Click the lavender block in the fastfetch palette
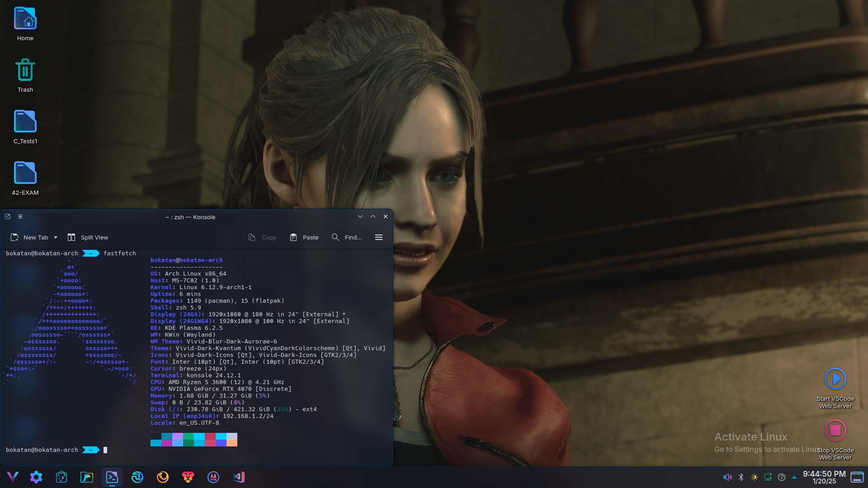868x488 pixels. pyautogui.click(x=178, y=436)
